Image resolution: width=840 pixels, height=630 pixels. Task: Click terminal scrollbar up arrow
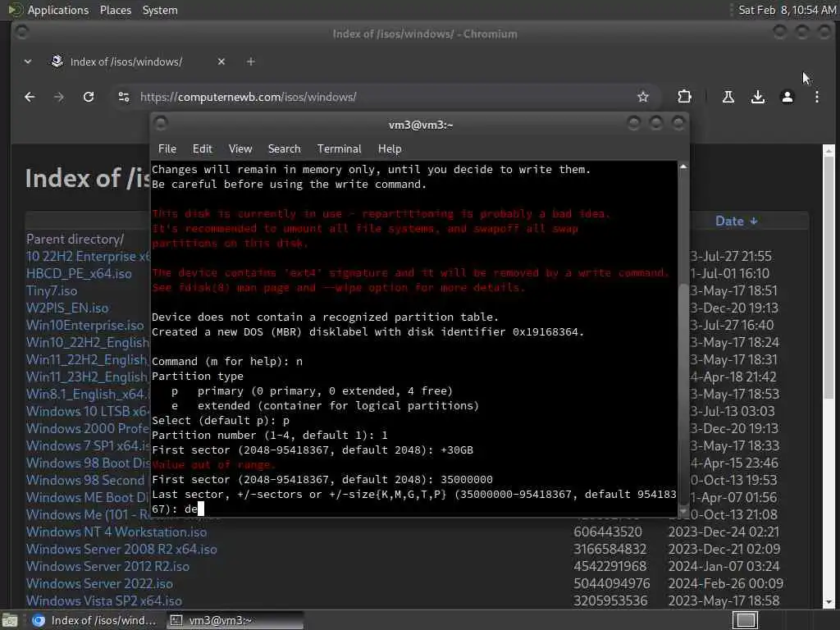683,167
